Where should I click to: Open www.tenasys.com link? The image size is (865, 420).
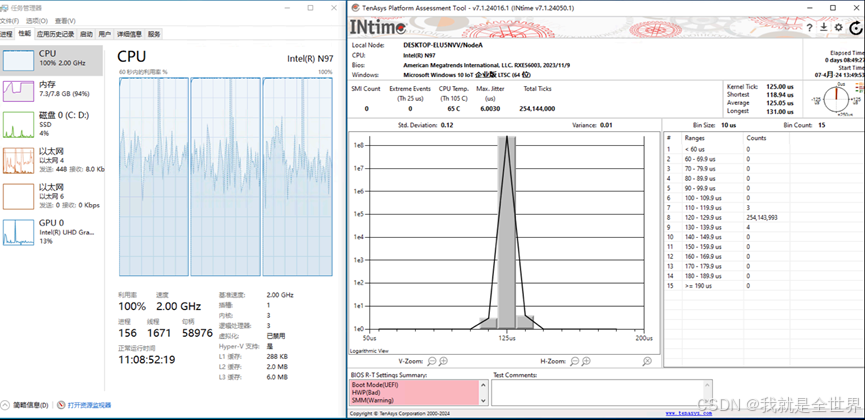pyautogui.click(x=688, y=413)
